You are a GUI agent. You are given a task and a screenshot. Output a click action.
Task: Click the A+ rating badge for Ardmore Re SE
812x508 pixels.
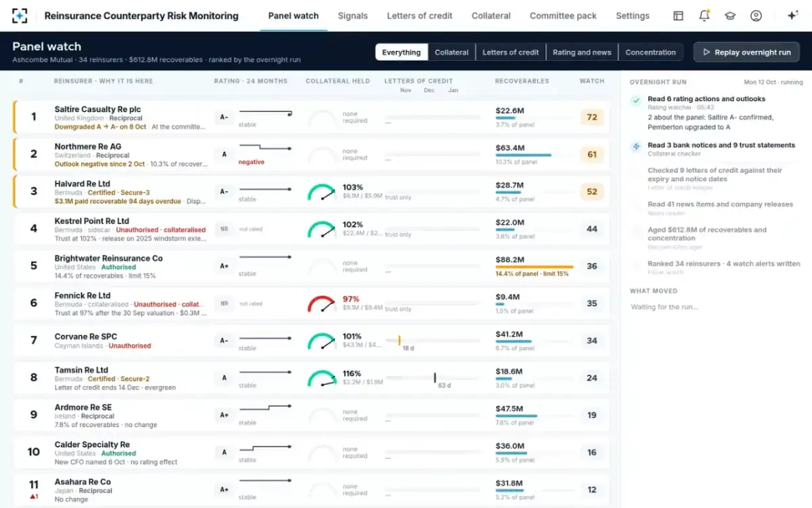point(224,415)
